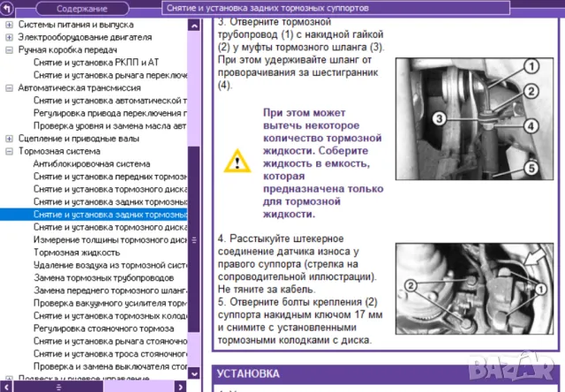Click the yellow warning triangle icon
This screenshot has height=392, width=565.
coord(236,162)
